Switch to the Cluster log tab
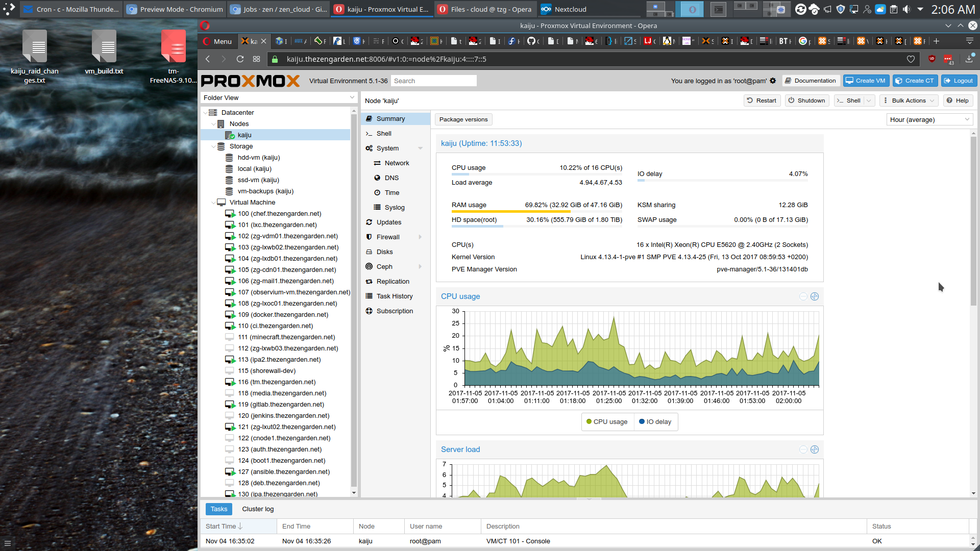980x551 pixels. click(258, 509)
